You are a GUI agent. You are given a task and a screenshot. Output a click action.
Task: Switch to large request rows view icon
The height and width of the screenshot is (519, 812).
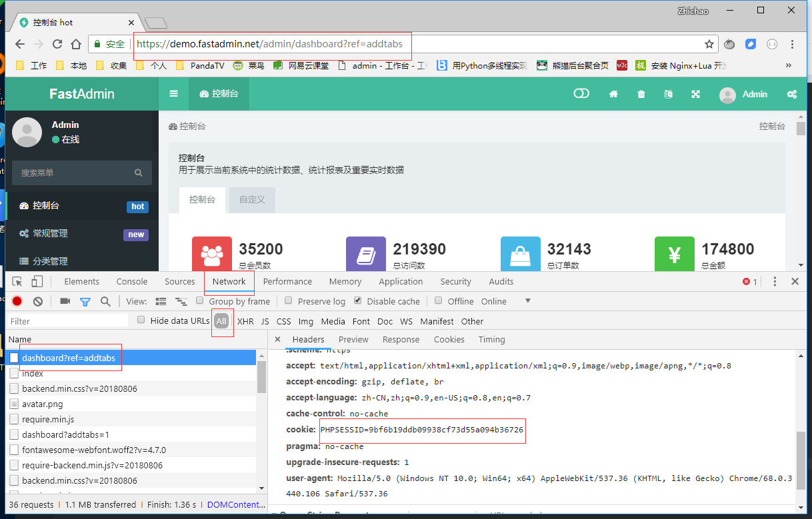click(161, 301)
